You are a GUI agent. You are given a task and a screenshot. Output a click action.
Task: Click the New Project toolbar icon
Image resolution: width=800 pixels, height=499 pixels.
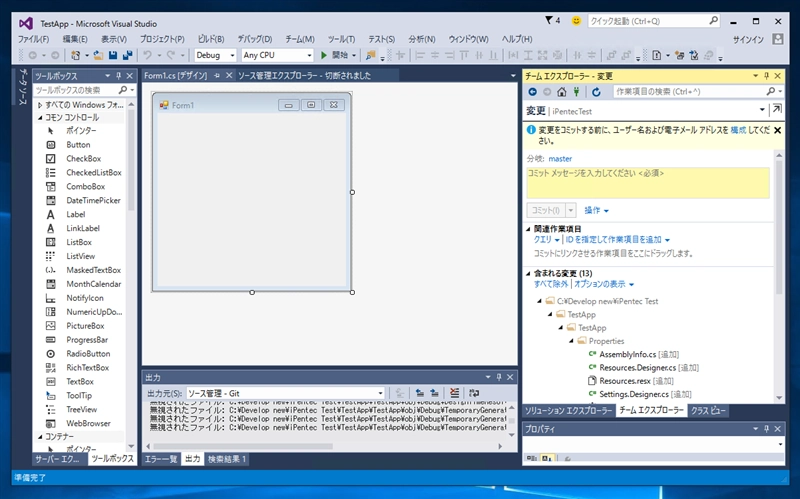click(76, 55)
